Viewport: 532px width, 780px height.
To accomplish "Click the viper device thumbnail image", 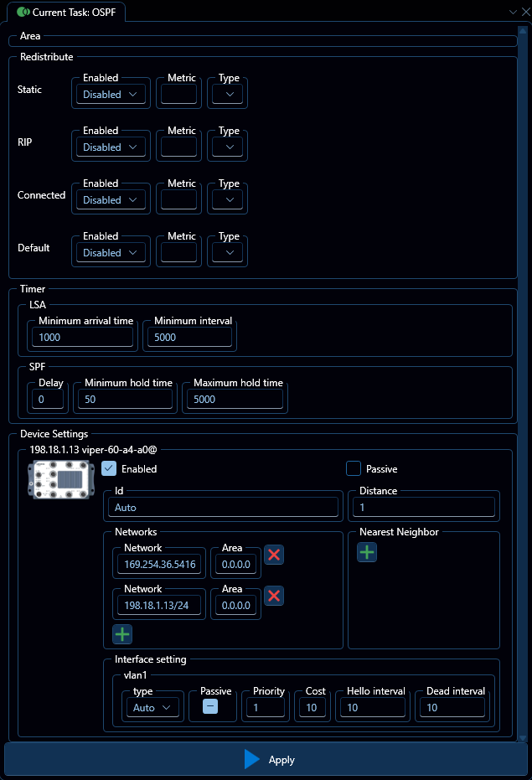I will (x=61, y=479).
